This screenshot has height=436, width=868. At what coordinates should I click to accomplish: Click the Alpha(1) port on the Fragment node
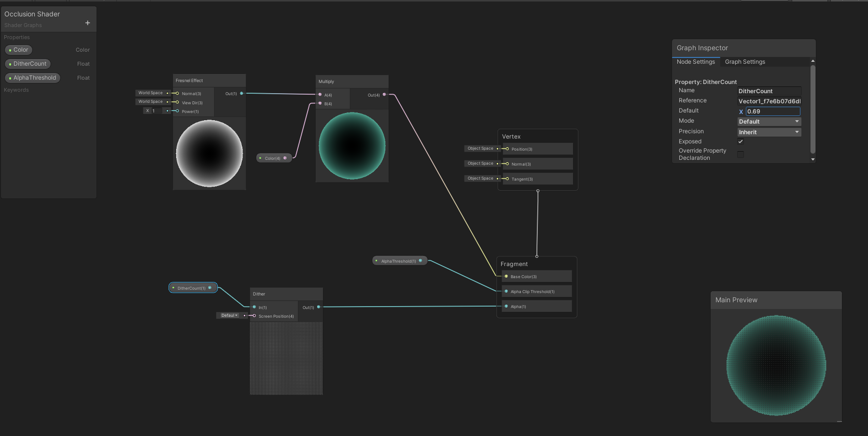505,306
